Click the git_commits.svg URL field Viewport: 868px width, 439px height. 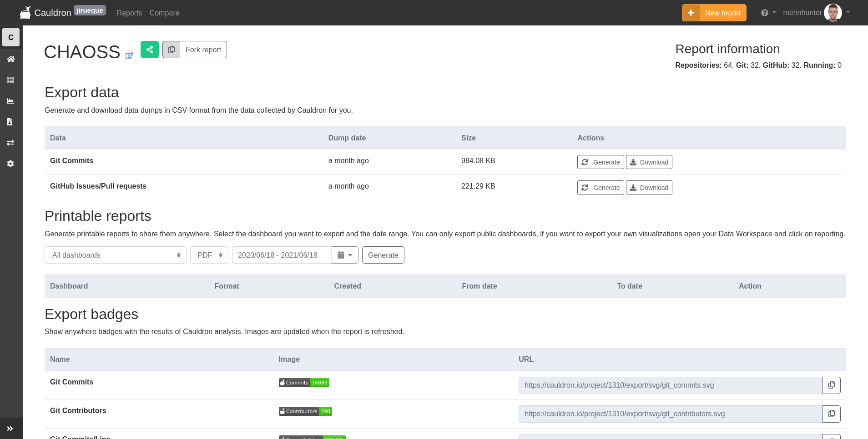671,385
